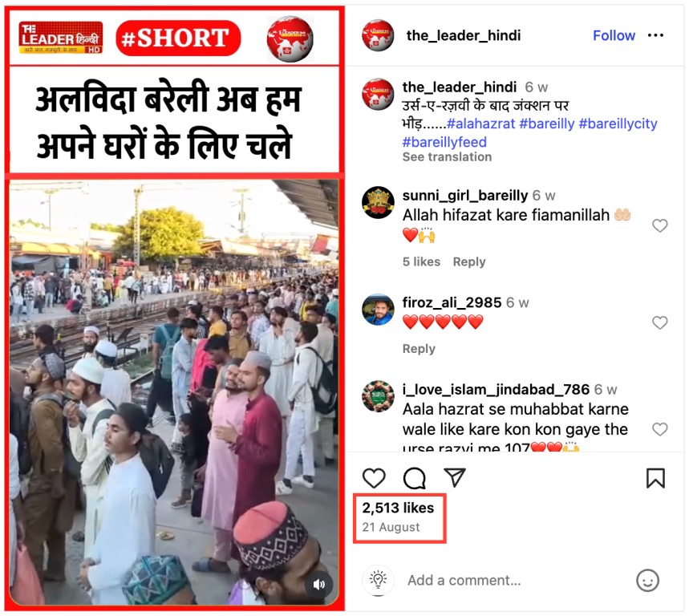Screen dimensions: 689x616
Task: Open comments via speech bubble icon
Action: 415,478
